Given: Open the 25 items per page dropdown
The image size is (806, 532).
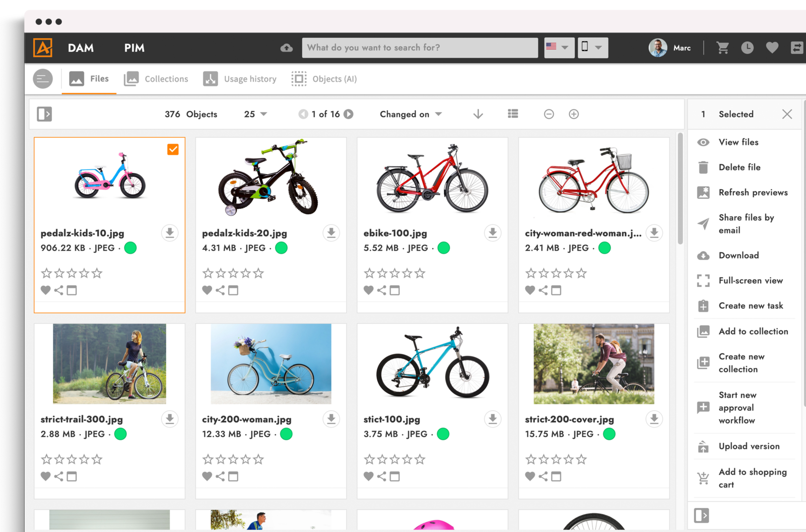Looking at the screenshot, I should (x=255, y=114).
